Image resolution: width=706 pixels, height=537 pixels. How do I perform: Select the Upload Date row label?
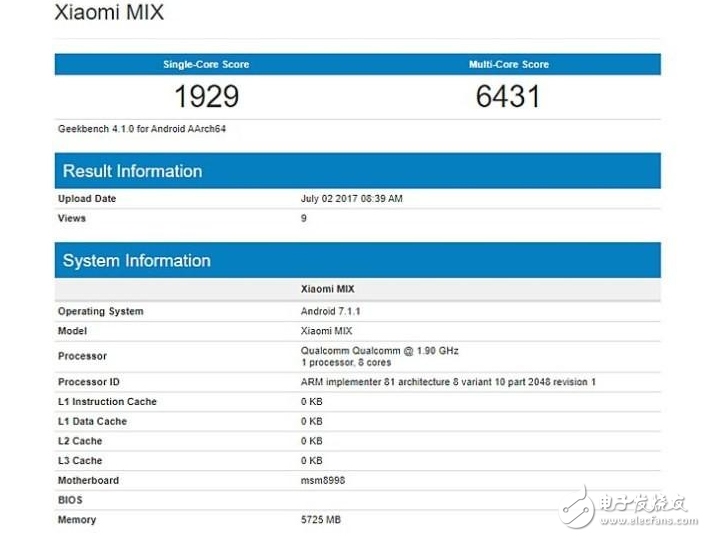pos(87,199)
